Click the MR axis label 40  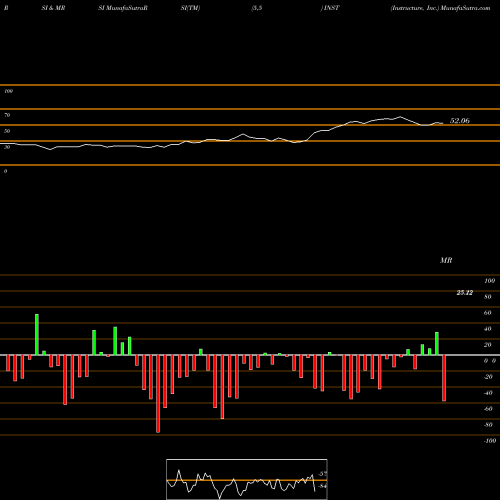click(488, 329)
